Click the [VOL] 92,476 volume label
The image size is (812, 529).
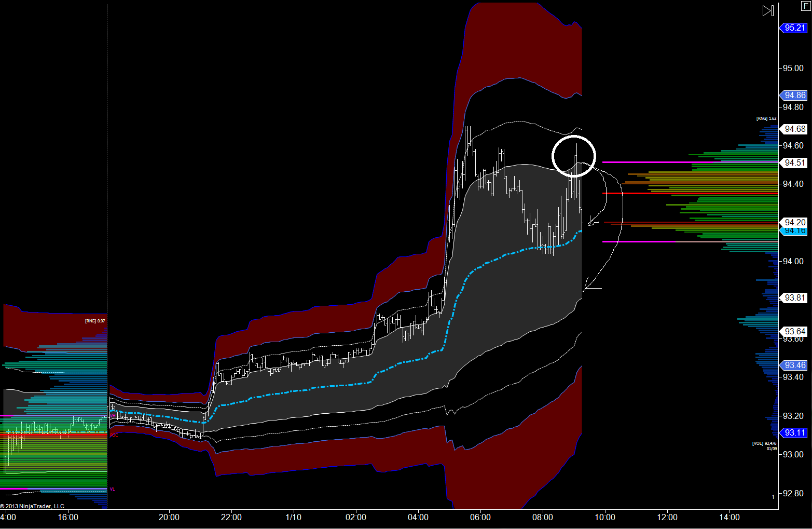point(764,443)
